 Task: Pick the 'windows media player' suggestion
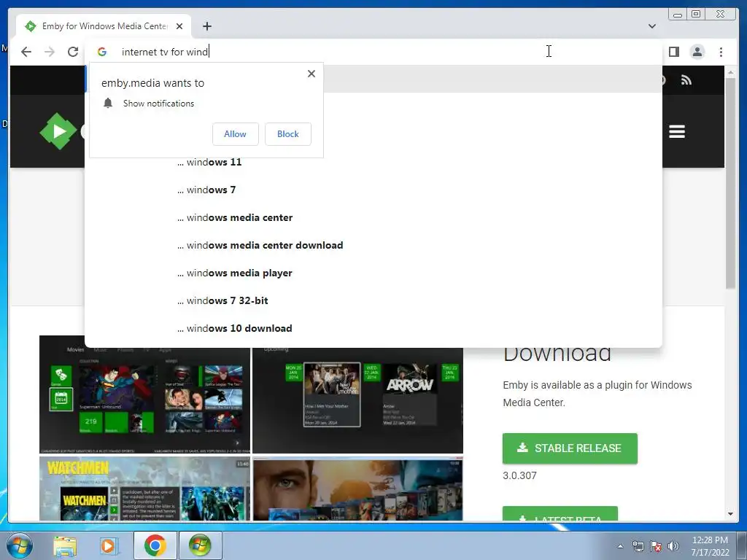(x=373, y=273)
